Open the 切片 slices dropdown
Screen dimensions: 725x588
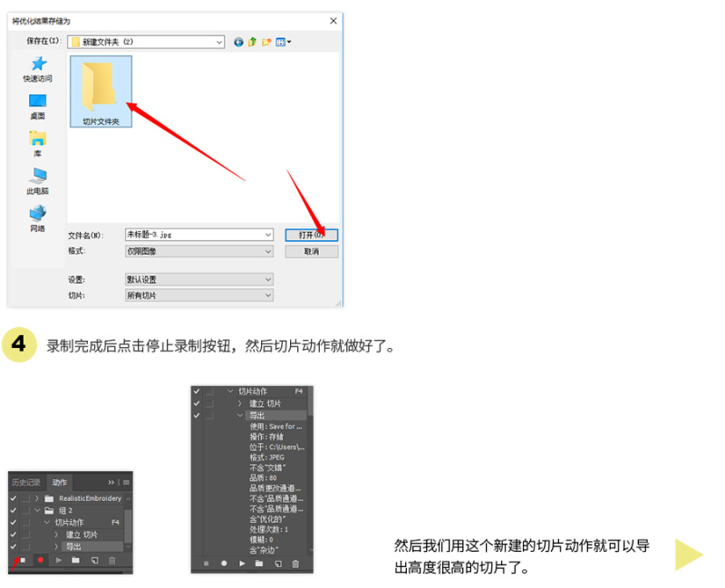click(x=198, y=295)
